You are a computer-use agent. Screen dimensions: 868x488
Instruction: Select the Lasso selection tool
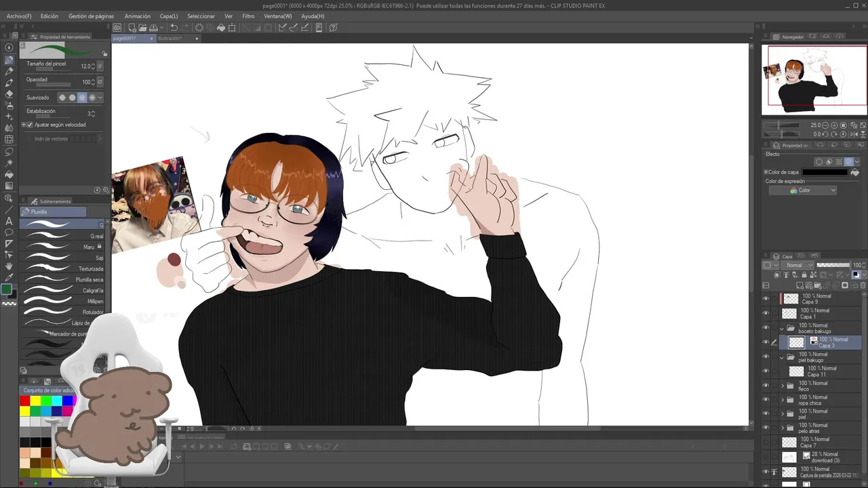[9, 151]
